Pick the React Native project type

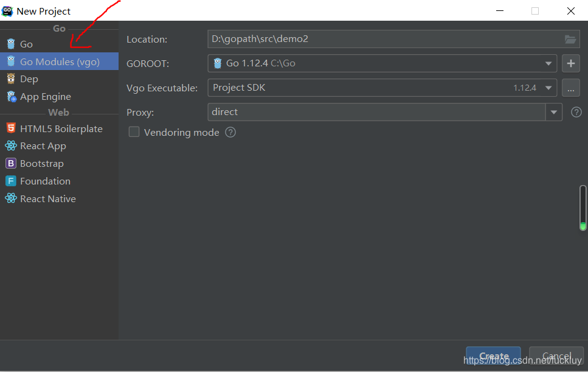tap(48, 198)
